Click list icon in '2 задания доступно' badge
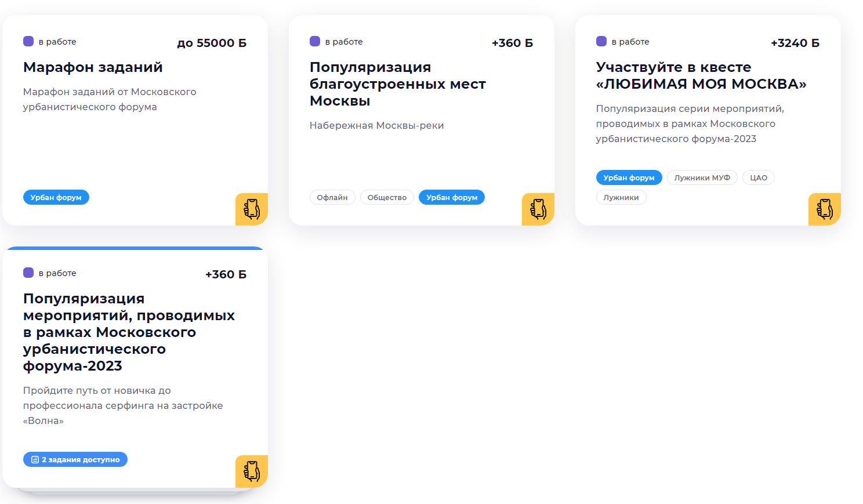 click(x=35, y=459)
